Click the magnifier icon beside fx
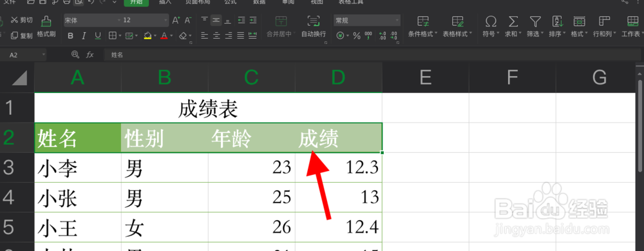The image size is (644, 251). (x=75, y=54)
